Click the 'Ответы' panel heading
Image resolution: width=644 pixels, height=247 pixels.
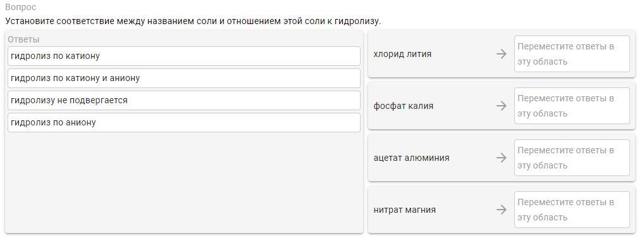23,39
